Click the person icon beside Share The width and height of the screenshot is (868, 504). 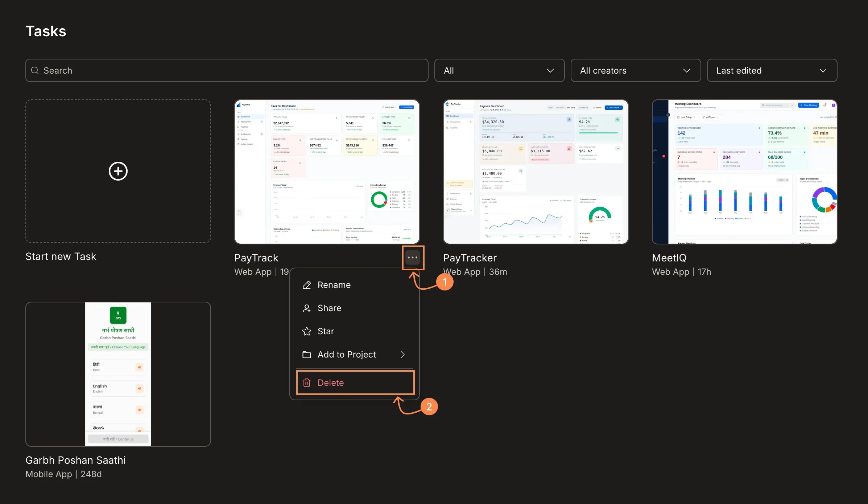[307, 308]
